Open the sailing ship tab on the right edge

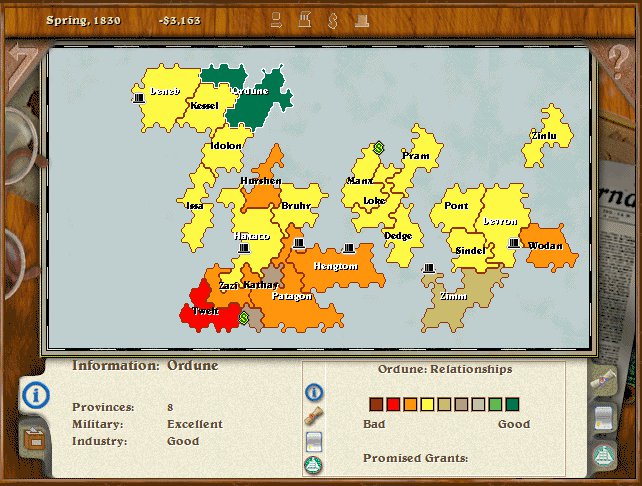[x=604, y=456]
